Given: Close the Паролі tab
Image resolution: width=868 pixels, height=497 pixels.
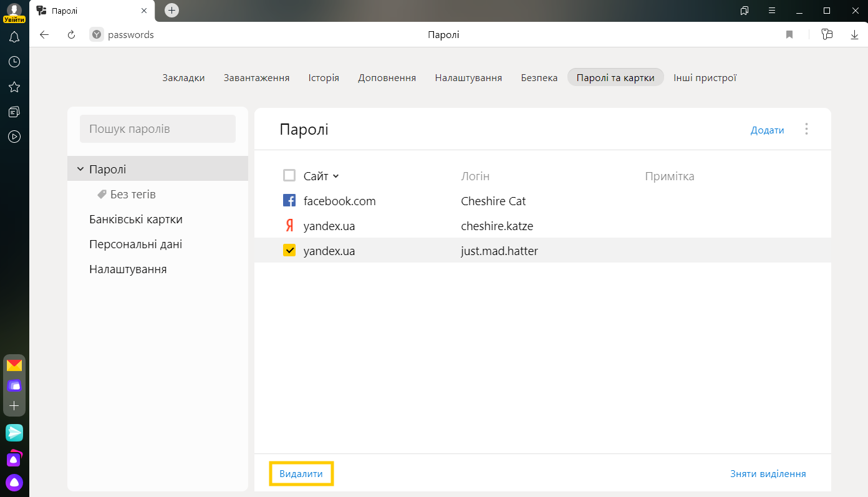Looking at the screenshot, I should click(144, 11).
